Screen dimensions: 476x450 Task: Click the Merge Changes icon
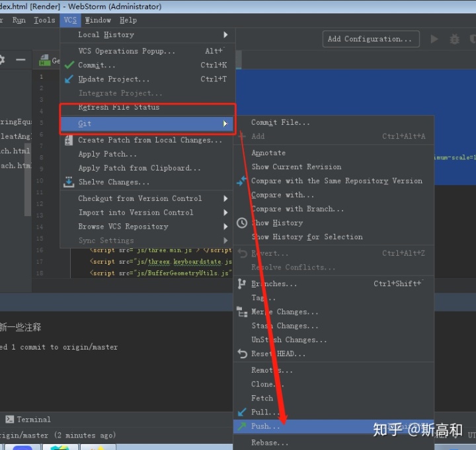(x=242, y=312)
